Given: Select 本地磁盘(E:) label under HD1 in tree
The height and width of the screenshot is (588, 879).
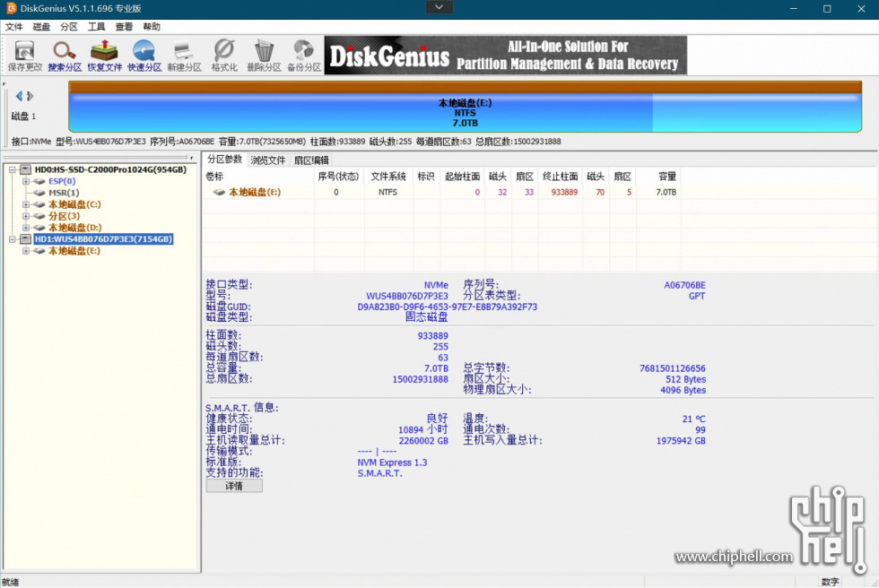Looking at the screenshot, I should coord(74,251).
